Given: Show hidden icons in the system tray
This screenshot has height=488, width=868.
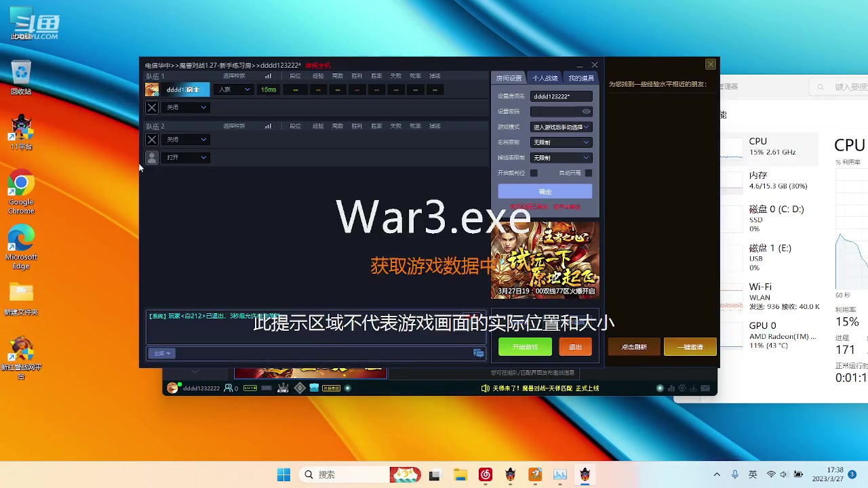Looking at the screenshot, I should (x=717, y=474).
